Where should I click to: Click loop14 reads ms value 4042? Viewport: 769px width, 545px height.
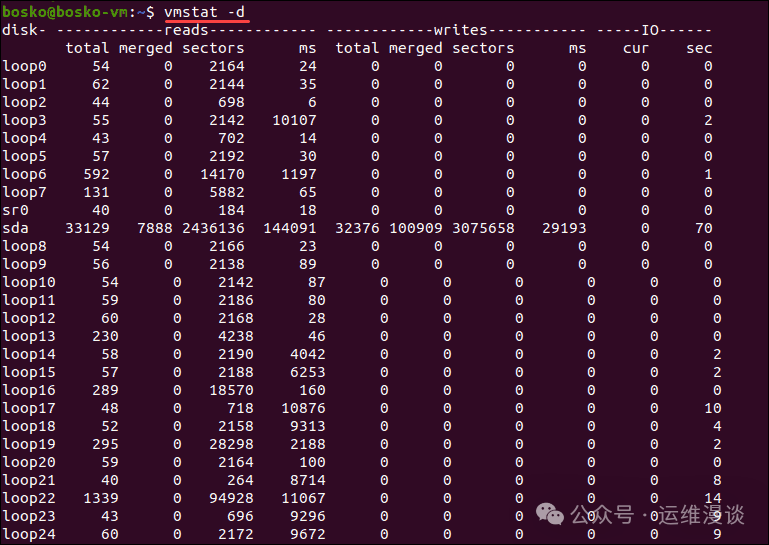click(308, 355)
